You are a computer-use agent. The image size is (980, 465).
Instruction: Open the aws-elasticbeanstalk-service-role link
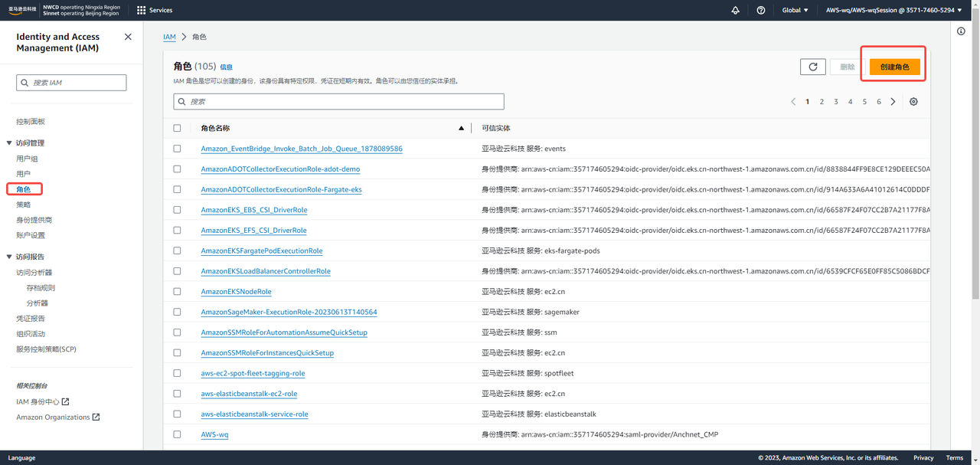[254, 414]
